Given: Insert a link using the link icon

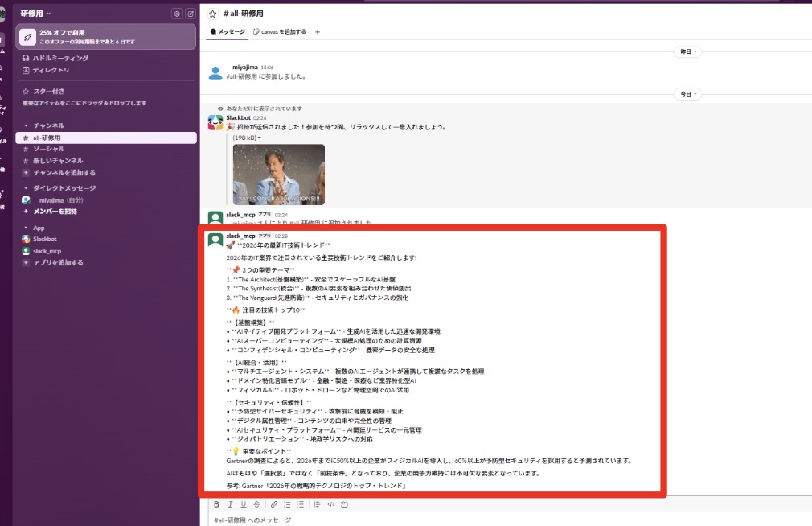Looking at the screenshot, I should tap(274, 504).
